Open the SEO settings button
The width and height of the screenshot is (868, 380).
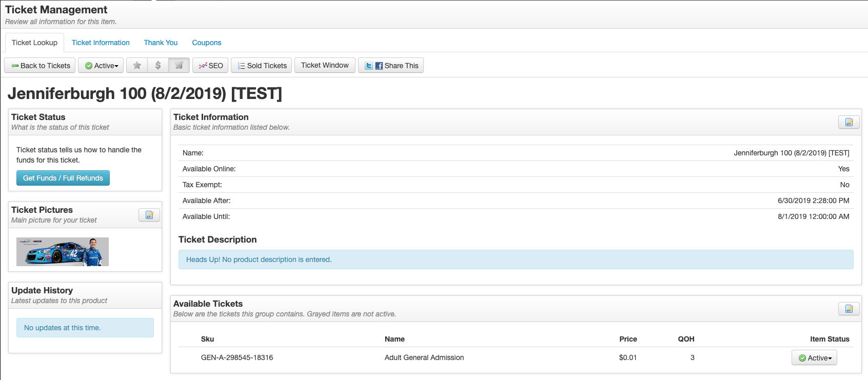pyautogui.click(x=210, y=66)
